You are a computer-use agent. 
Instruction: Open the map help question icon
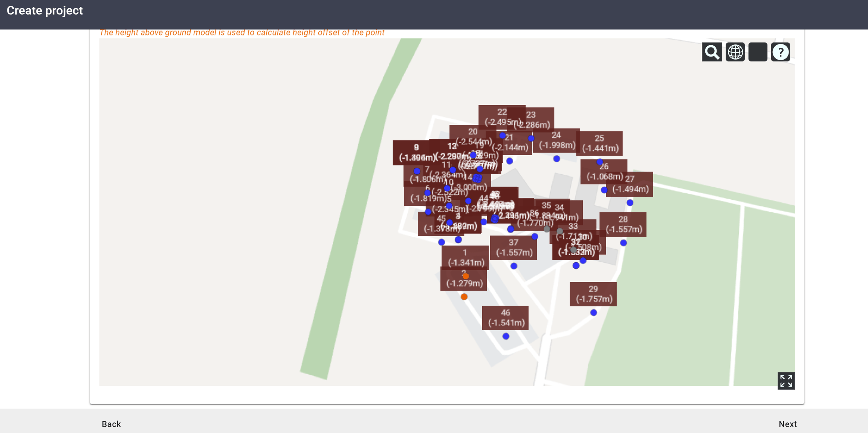(780, 52)
